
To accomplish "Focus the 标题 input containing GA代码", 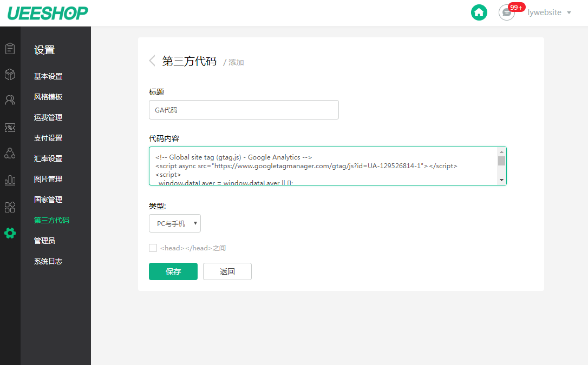I will 244,110.
